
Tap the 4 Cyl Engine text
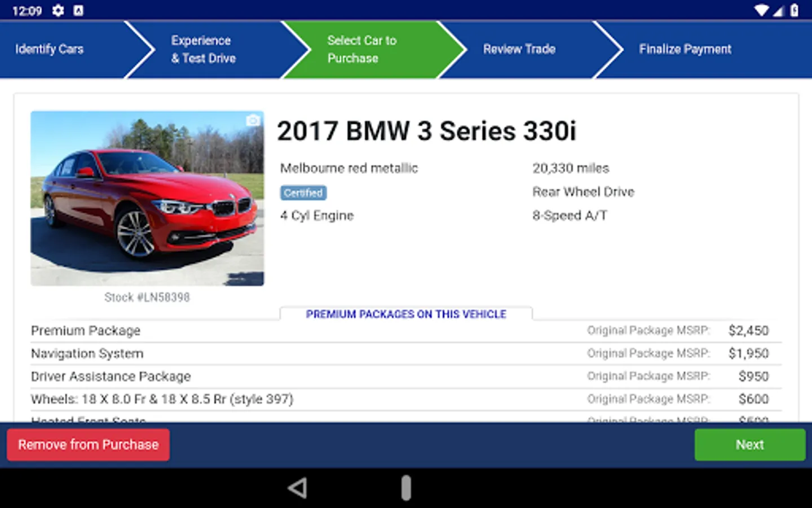tap(317, 216)
